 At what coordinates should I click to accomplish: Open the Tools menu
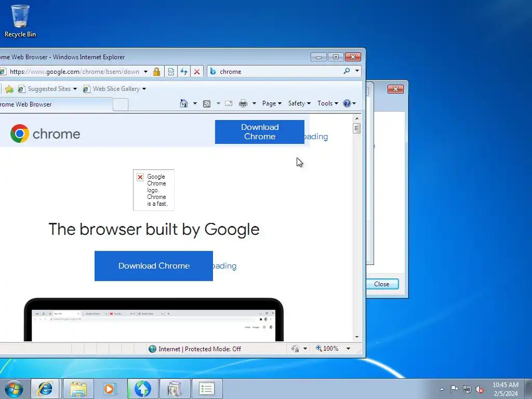[x=327, y=103]
